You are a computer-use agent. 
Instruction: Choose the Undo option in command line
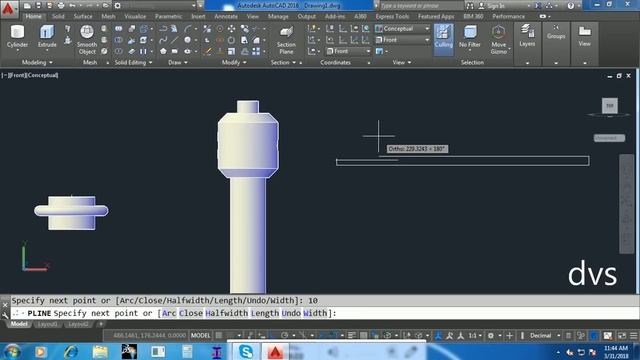click(291, 313)
